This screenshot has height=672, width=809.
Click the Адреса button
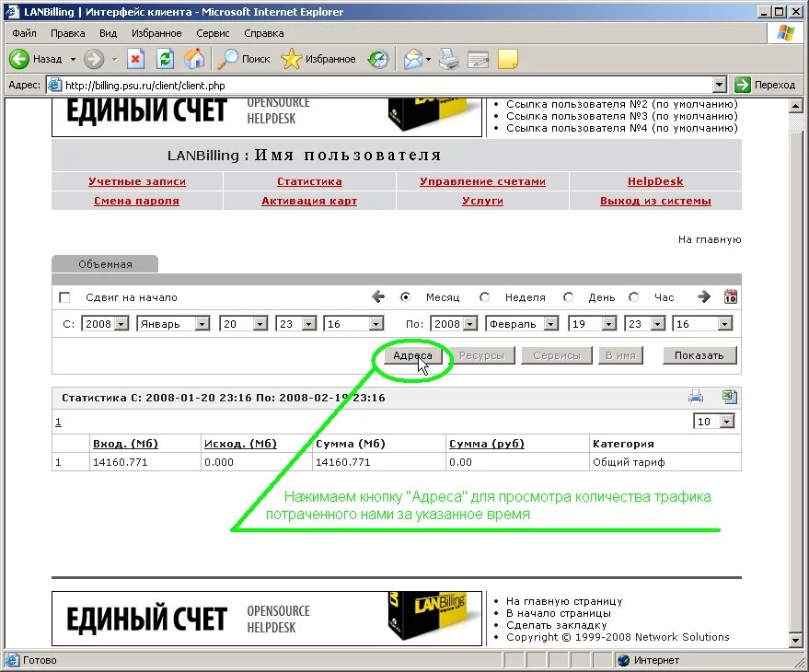pos(412,355)
